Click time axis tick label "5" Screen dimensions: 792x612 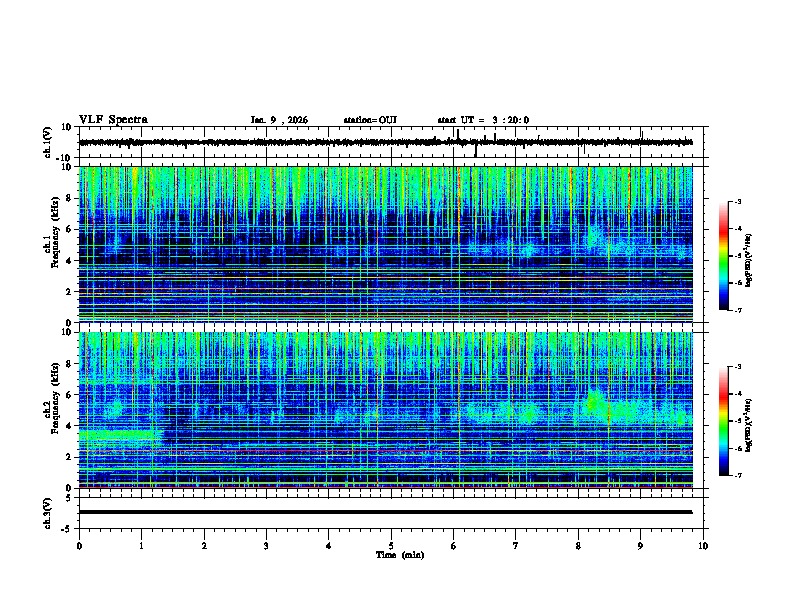click(391, 546)
